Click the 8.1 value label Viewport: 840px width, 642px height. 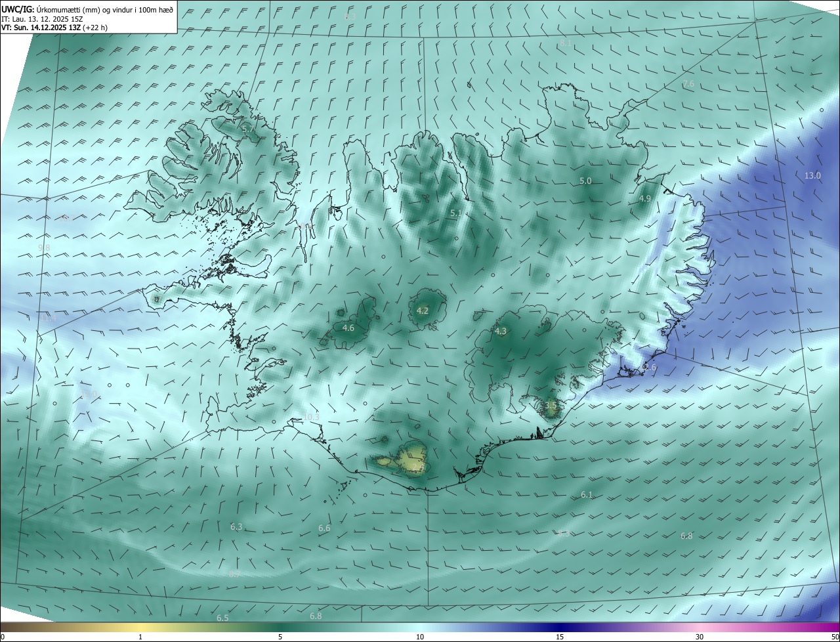(566, 43)
